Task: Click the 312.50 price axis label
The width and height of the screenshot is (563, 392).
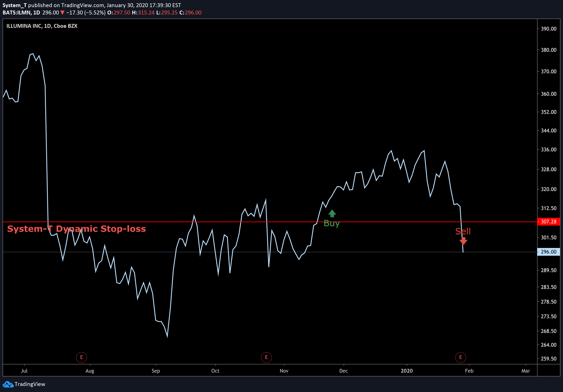Action: (x=549, y=208)
